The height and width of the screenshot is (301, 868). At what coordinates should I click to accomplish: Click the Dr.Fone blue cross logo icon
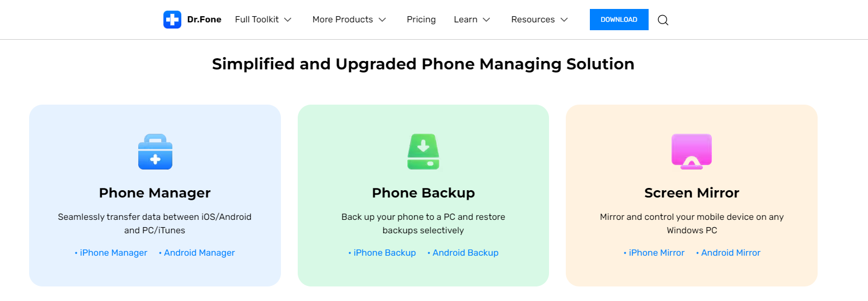click(172, 20)
